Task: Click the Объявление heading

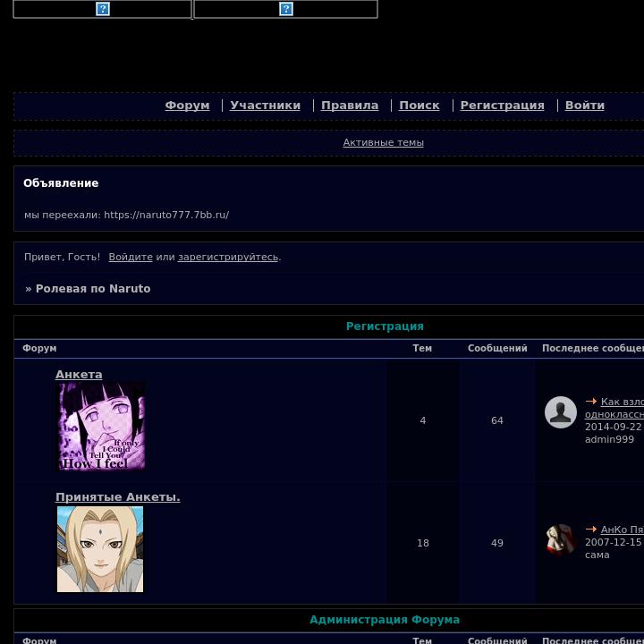Action: (x=61, y=183)
